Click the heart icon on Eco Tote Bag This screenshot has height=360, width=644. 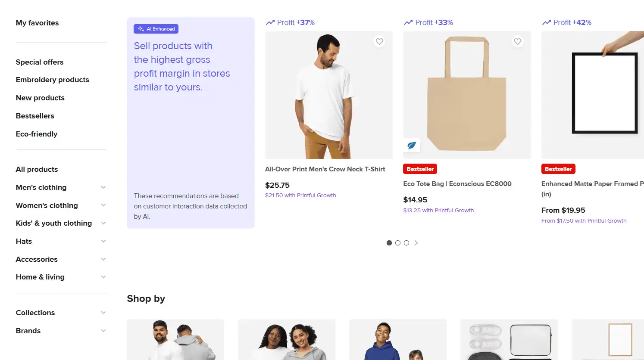point(518,42)
